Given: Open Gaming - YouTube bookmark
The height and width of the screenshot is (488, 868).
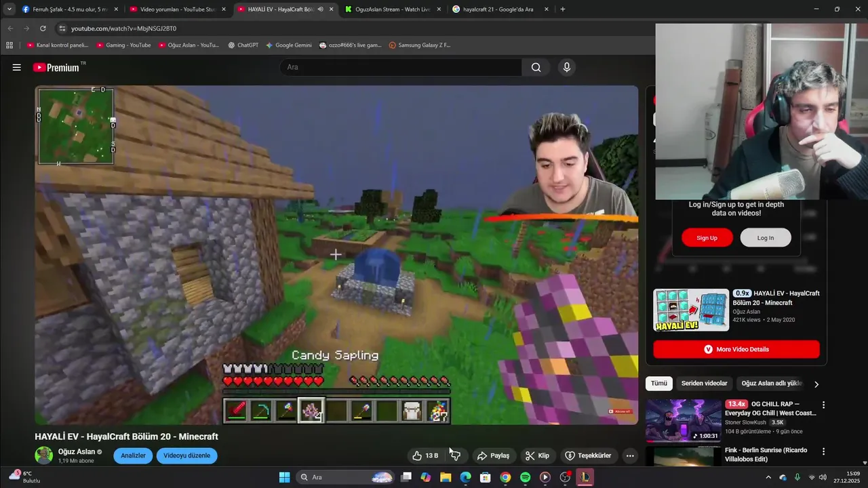Looking at the screenshot, I should (x=123, y=45).
